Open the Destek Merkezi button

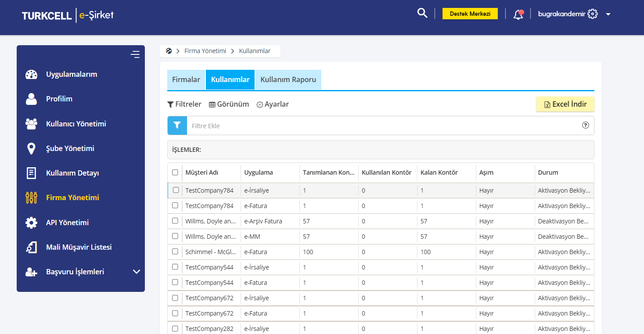[x=470, y=14]
